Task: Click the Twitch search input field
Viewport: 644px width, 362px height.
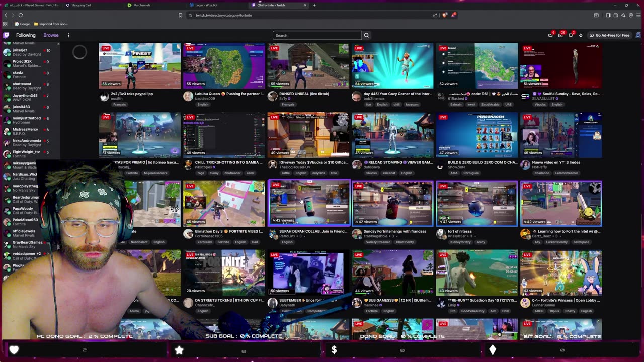Action: click(x=317, y=35)
